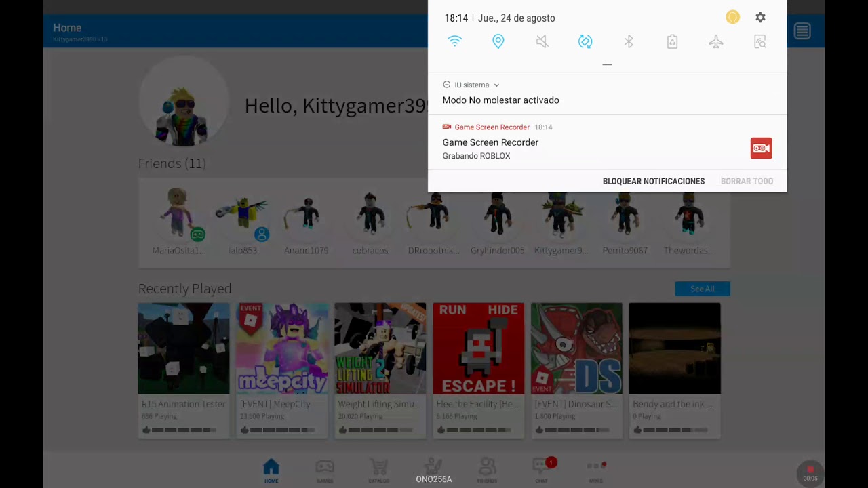Toggle auto-rotate quick setting
The width and height of the screenshot is (868, 488).
585,41
